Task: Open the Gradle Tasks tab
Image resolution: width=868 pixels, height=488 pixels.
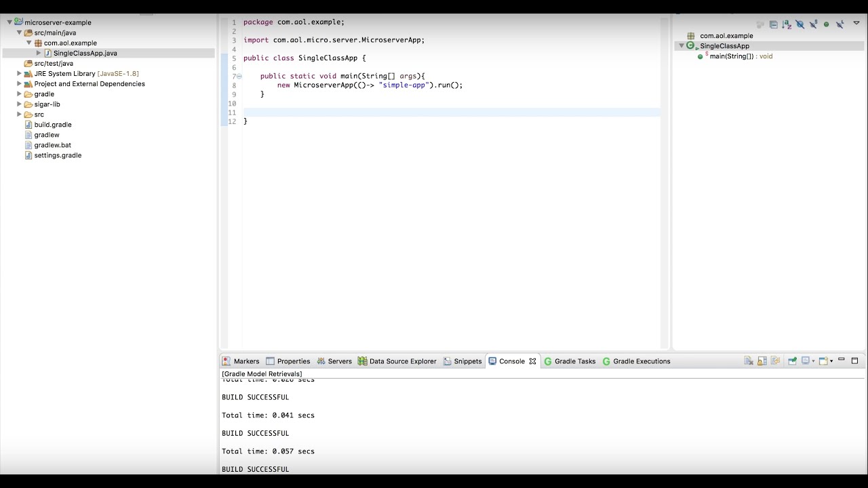Action: (570, 361)
